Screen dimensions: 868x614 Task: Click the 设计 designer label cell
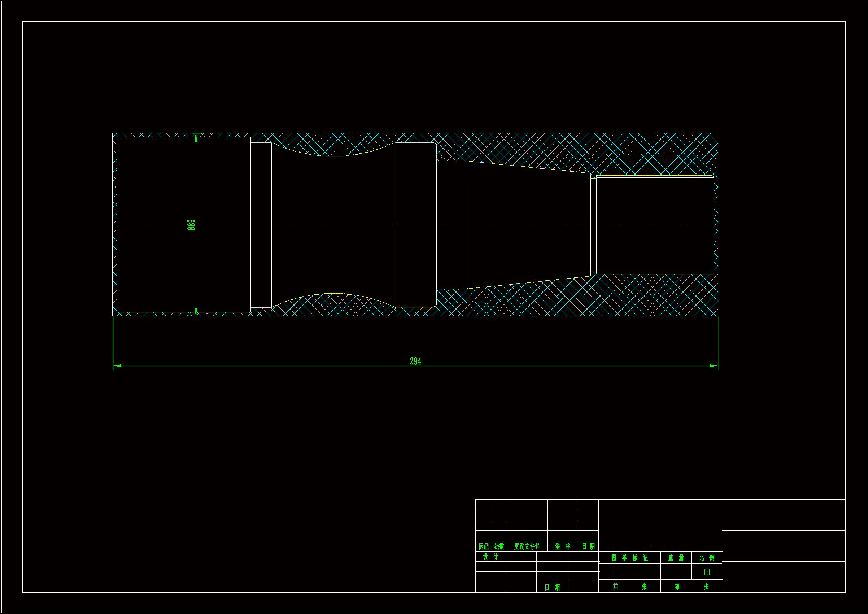click(x=490, y=557)
